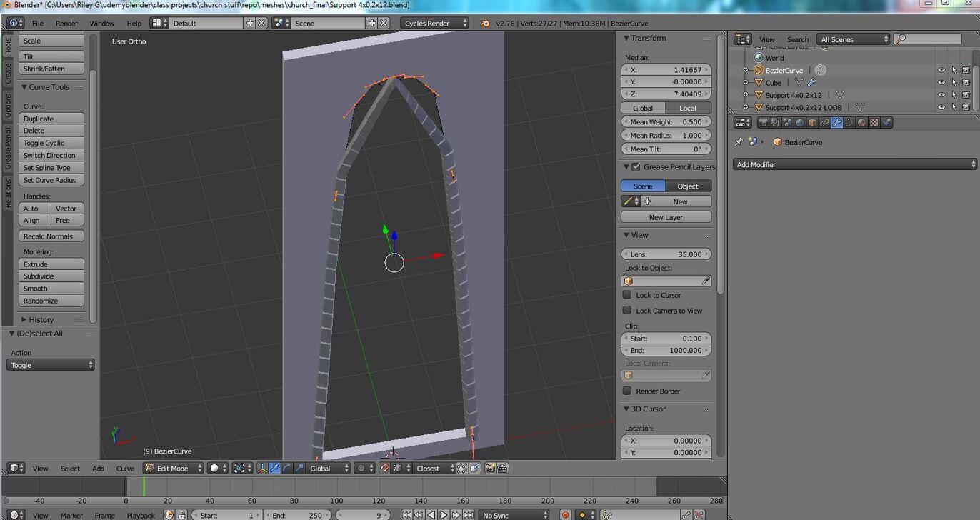Open the World properties tab (globe icon)
The image size is (980, 520).
pyautogui.click(x=799, y=123)
